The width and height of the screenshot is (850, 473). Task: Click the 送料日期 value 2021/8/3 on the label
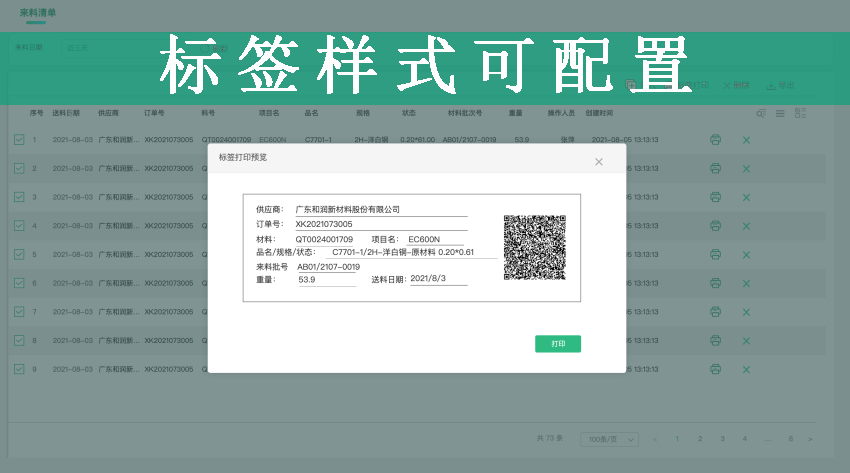coord(428,278)
